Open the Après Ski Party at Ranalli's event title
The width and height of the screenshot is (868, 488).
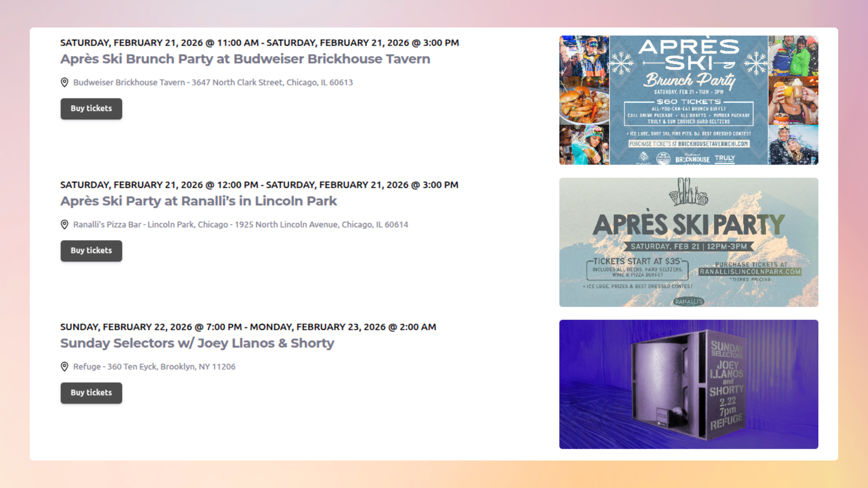[199, 201]
